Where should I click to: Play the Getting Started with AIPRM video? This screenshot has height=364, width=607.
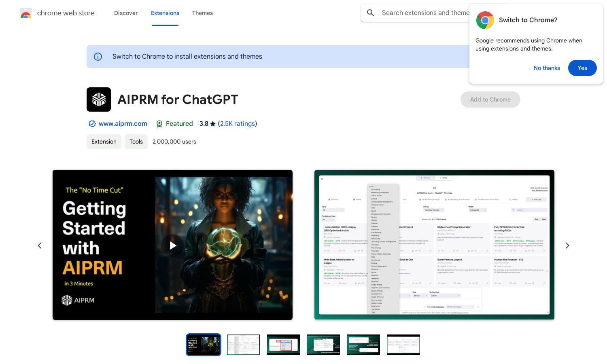coord(172,245)
